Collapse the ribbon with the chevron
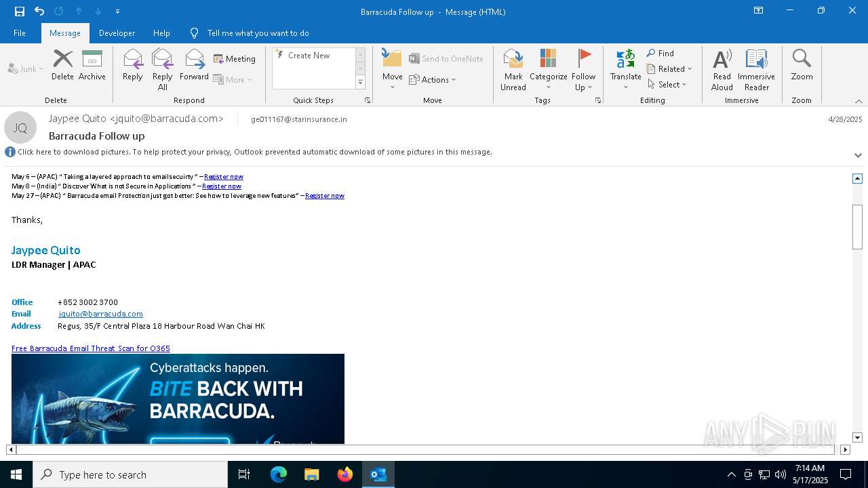The height and width of the screenshot is (488, 868). 859,101
